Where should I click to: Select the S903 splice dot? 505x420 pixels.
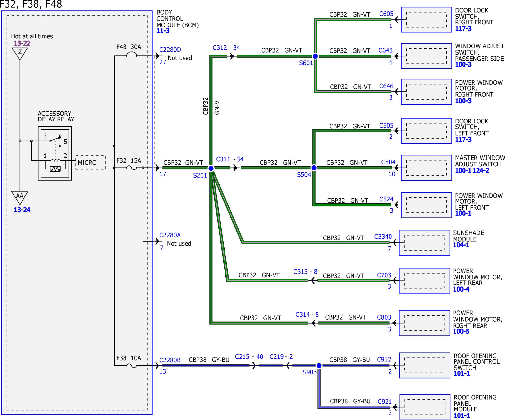point(319,366)
